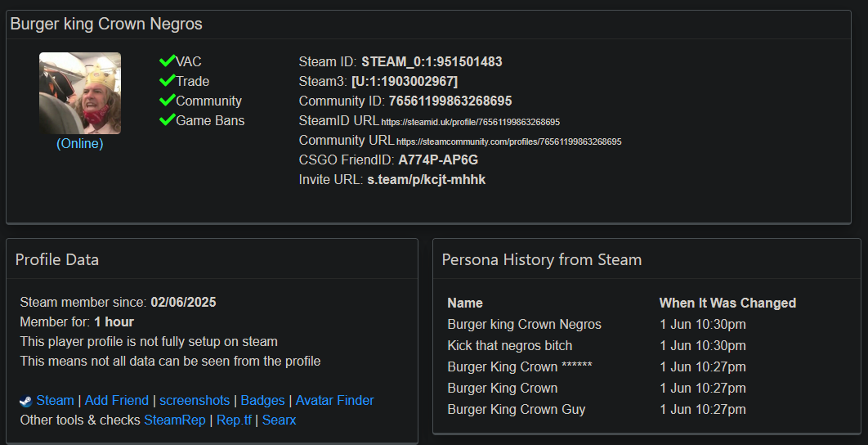
Task: Click the When It Was Changed column header
Action: [727, 303]
